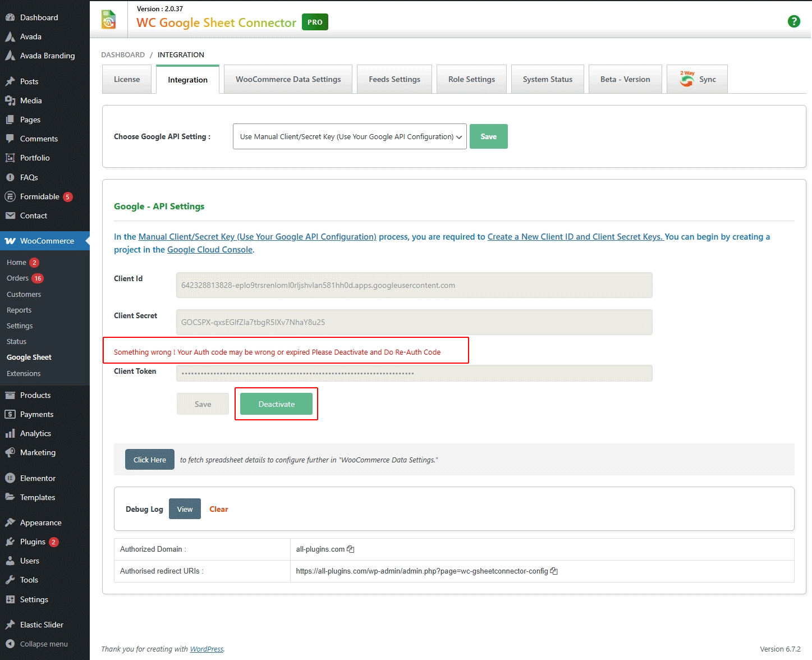Click the Click Here fetch button
The width and height of the screenshot is (812, 660).
tap(149, 460)
